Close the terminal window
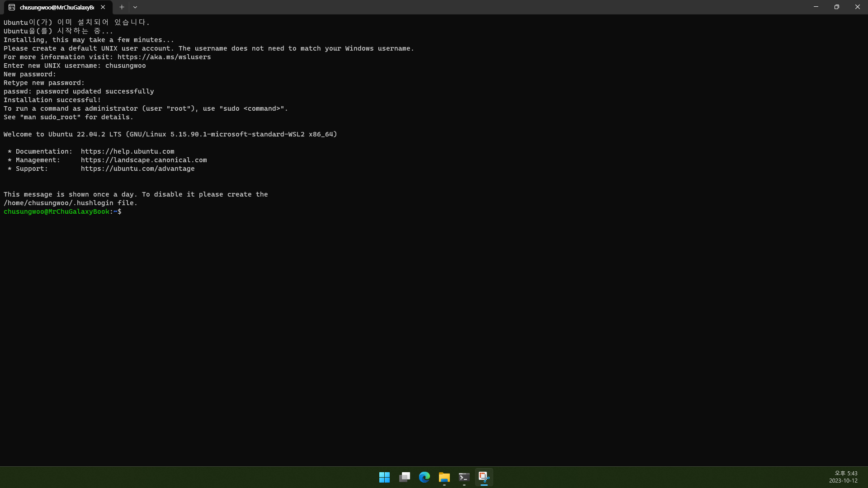This screenshot has height=488, width=868. point(858,7)
